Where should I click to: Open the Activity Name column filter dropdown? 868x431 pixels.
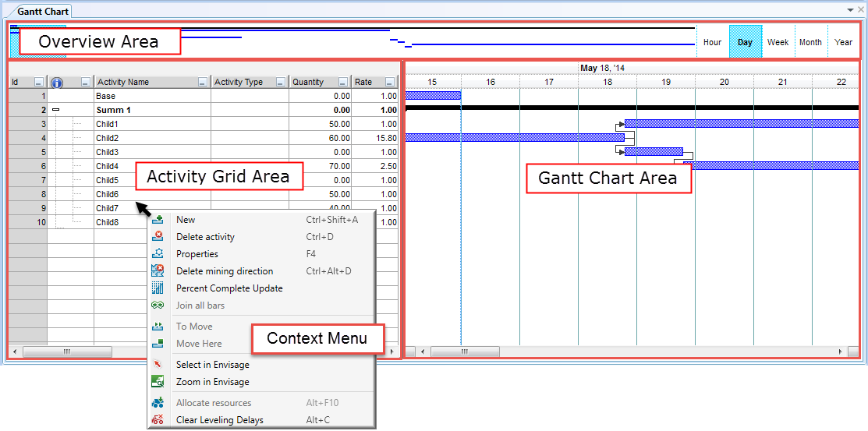[x=204, y=83]
